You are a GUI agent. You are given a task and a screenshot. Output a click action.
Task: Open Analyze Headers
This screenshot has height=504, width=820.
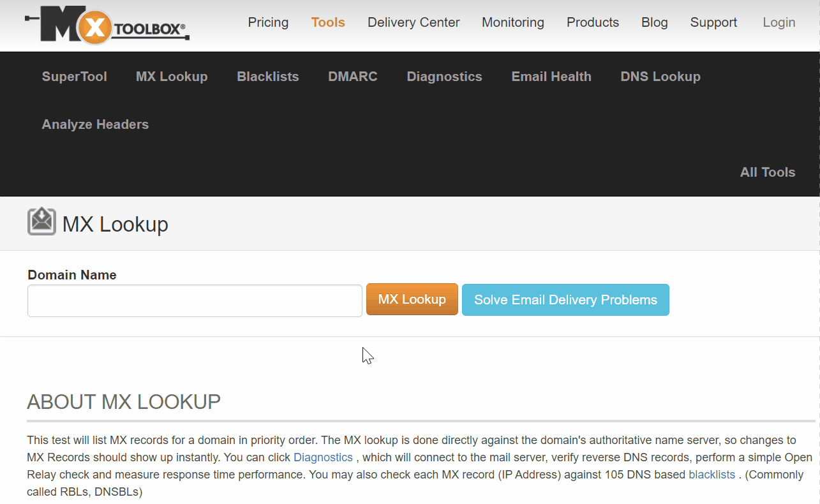point(95,124)
